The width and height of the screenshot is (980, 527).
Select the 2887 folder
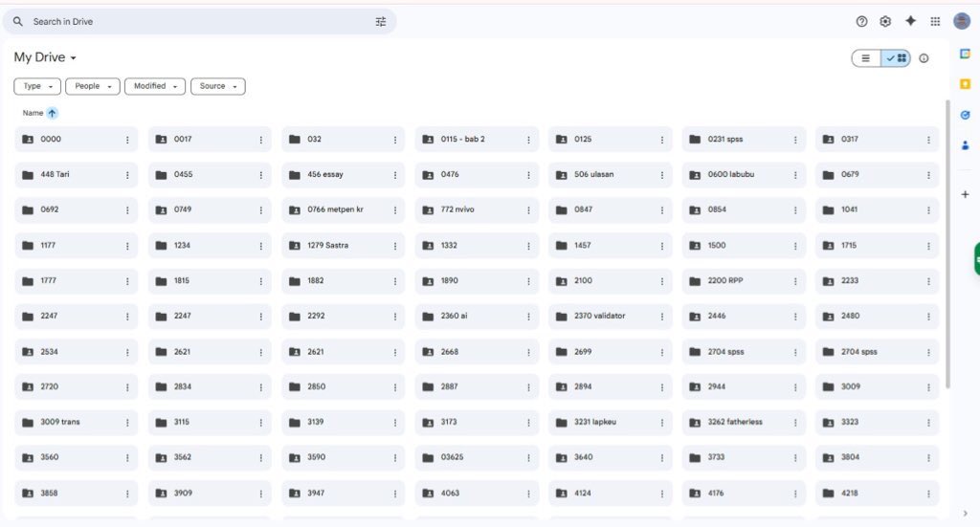click(477, 387)
